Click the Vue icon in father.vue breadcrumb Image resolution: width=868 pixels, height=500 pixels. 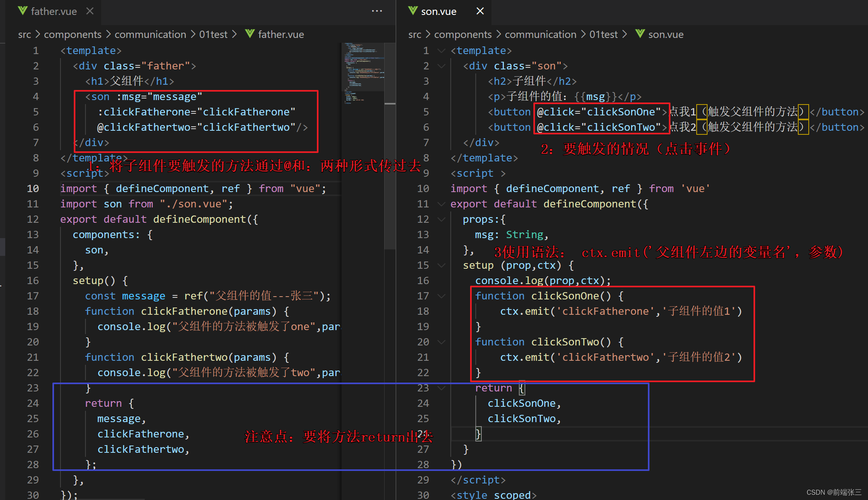[x=250, y=34]
